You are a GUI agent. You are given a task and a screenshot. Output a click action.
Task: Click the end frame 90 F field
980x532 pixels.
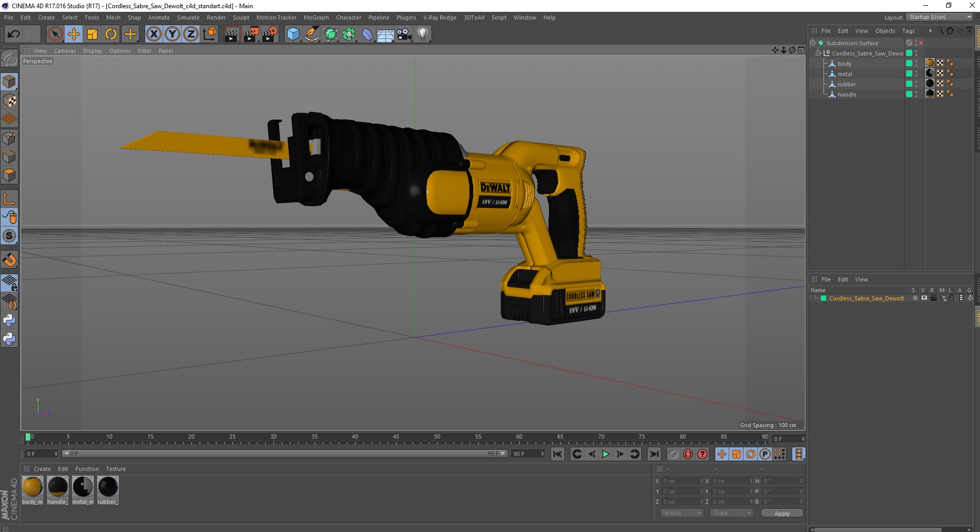pos(528,454)
